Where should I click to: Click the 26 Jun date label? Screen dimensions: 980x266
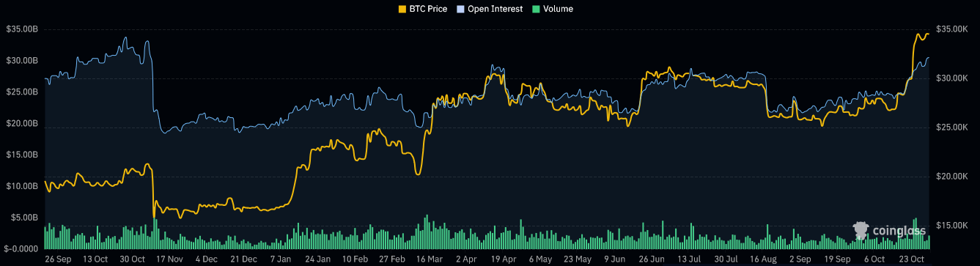pos(652,259)
